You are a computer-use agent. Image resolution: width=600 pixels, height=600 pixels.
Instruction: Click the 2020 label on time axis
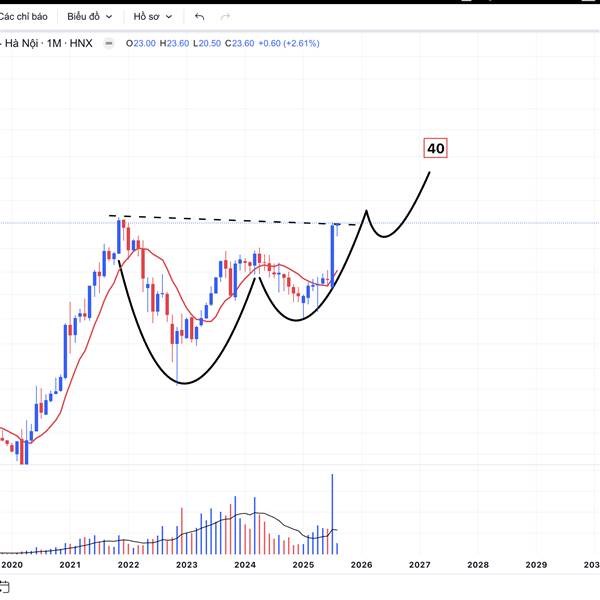pos(12,564)
